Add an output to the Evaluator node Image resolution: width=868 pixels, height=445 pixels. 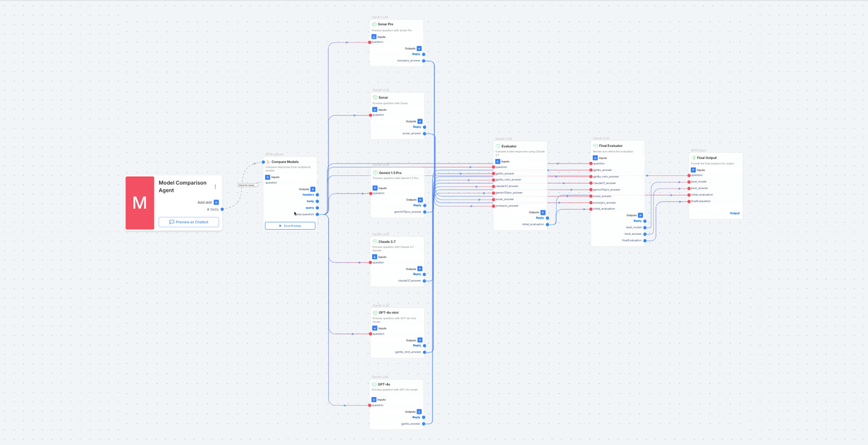coord(543,213)
